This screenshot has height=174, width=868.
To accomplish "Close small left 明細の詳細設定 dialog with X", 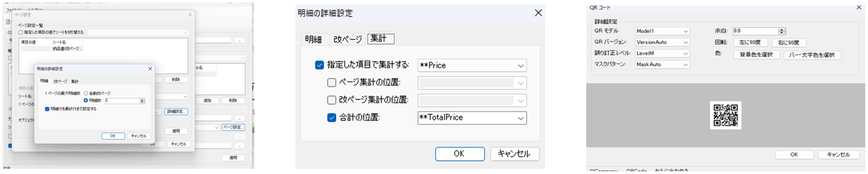I will click(x=150, y=69).
